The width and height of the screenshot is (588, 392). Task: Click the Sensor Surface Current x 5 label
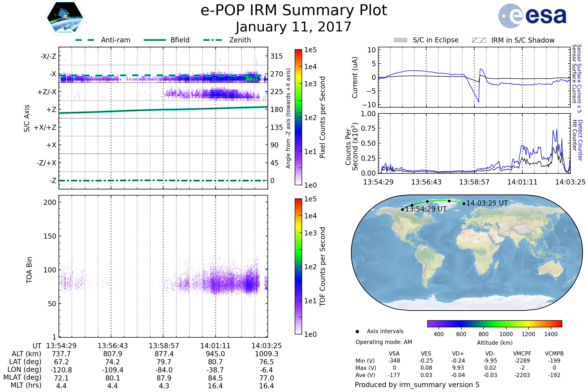[x=579, y=78]
